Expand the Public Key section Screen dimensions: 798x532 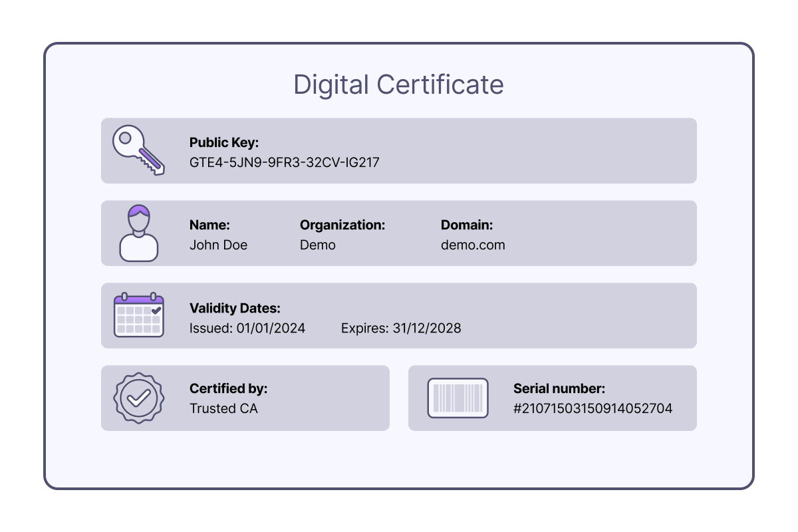click(399, 150)
